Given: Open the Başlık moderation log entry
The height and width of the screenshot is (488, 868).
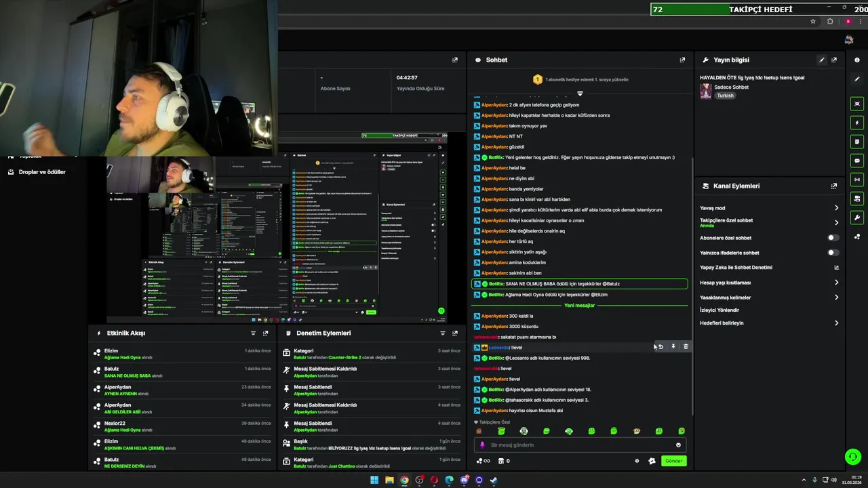Looking at the screenshot, I should [373, 445].
